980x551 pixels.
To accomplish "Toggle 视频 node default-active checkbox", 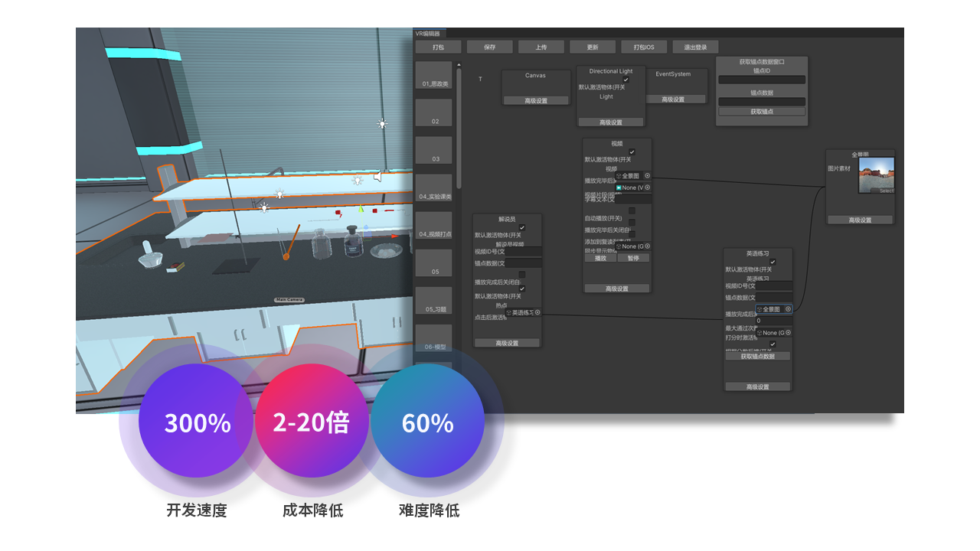I will coord(632,152).
